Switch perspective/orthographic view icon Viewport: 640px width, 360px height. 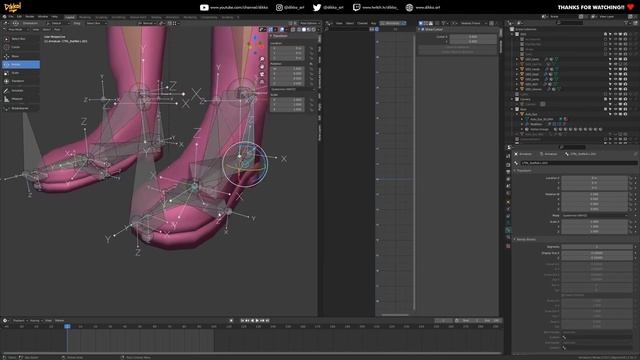pos(262,82)
